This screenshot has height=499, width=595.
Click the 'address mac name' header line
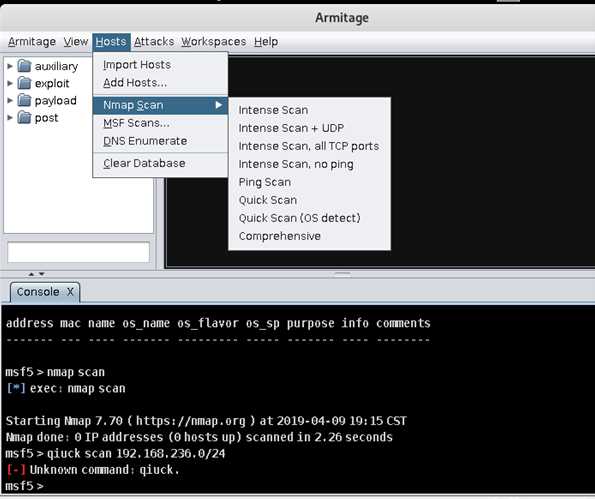click(218, 323)
